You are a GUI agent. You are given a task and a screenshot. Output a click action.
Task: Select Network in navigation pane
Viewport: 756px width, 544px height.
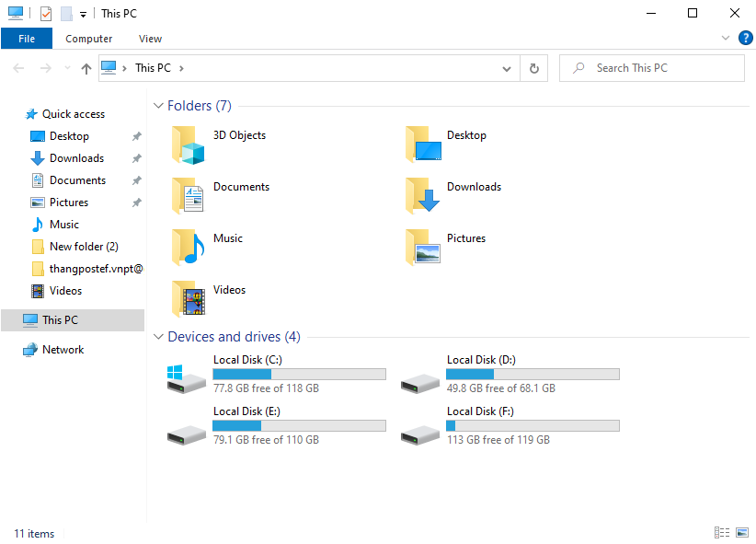tap(63, 350)
